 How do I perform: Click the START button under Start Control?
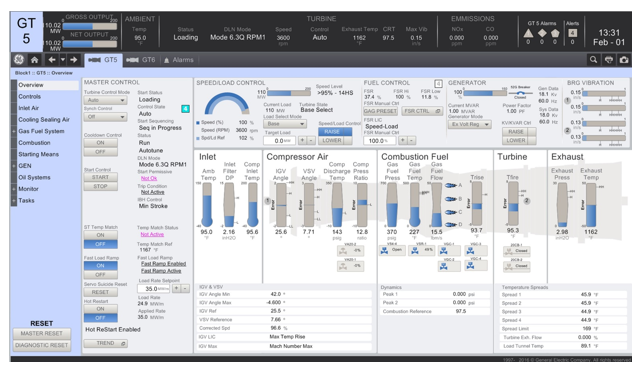(x=101, y=177)
